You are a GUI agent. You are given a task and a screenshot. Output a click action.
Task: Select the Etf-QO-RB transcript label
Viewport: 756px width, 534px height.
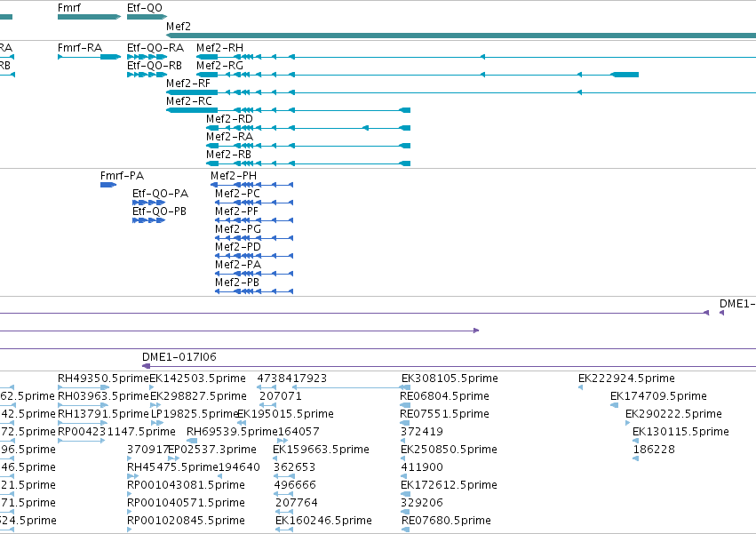(x=155, y=66)
